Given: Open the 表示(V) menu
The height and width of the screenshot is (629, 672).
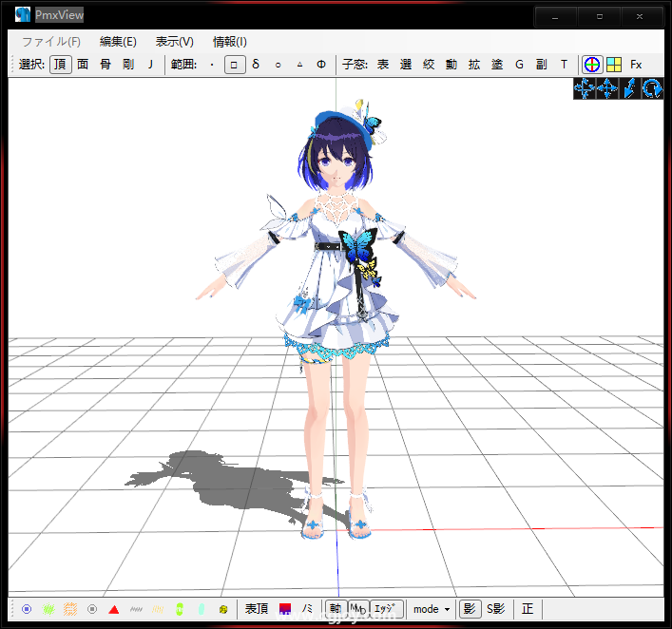Looking at the screenshot, I should [x=174, y=42].
